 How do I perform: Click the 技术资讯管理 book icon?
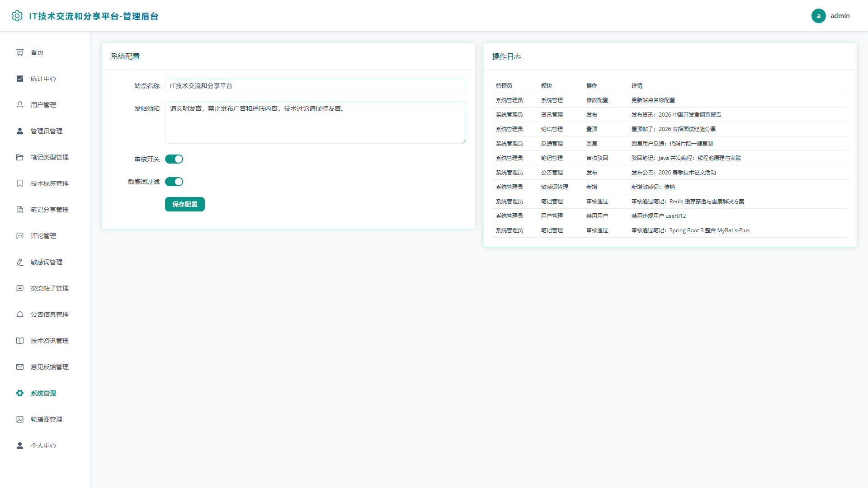(x=20, y=341)
